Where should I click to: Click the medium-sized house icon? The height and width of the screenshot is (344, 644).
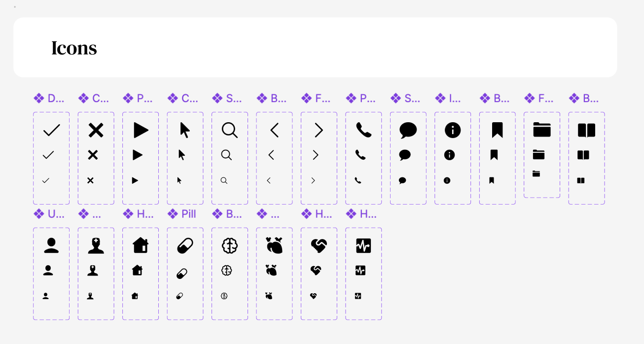pos(138,270)
